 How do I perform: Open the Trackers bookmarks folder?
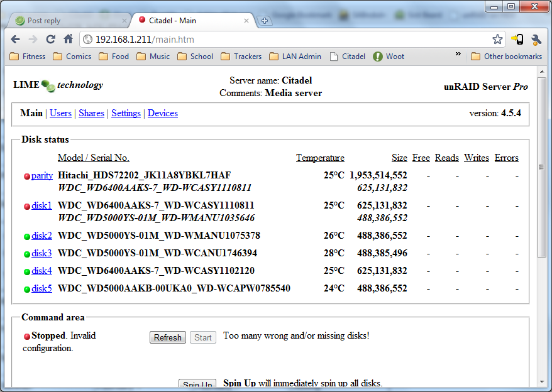[x=241, y=57]
